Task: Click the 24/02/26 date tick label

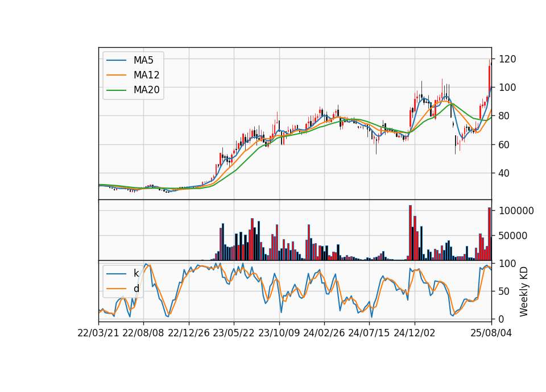Action: (324, 333)
